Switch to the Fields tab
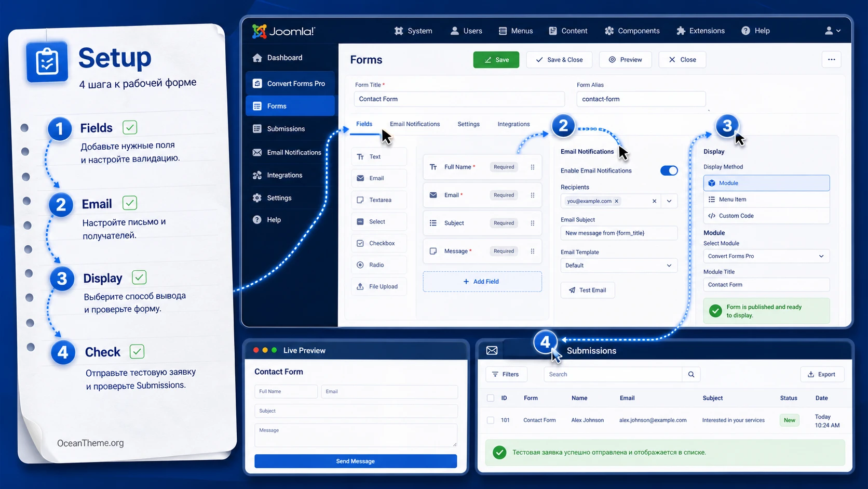The image size is (868, 489). click(364, 124)
